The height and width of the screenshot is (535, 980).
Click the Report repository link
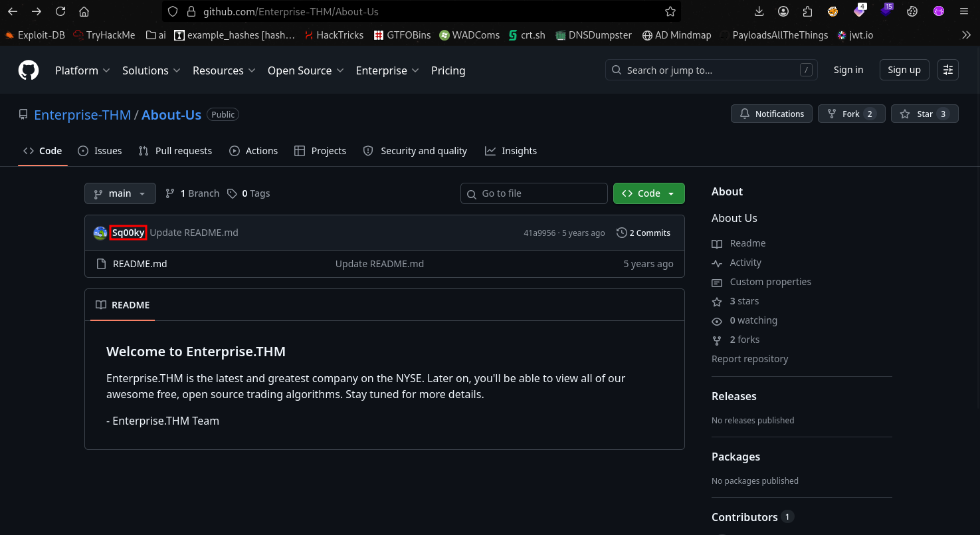[750, 359]
